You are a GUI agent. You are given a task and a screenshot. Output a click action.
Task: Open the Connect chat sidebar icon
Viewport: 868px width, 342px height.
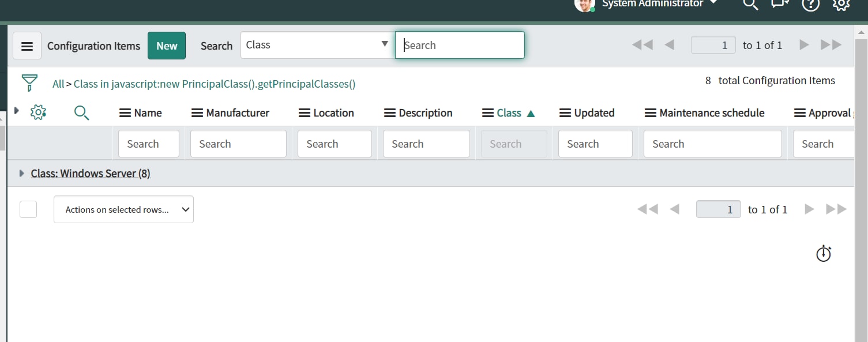click(779, 4)
